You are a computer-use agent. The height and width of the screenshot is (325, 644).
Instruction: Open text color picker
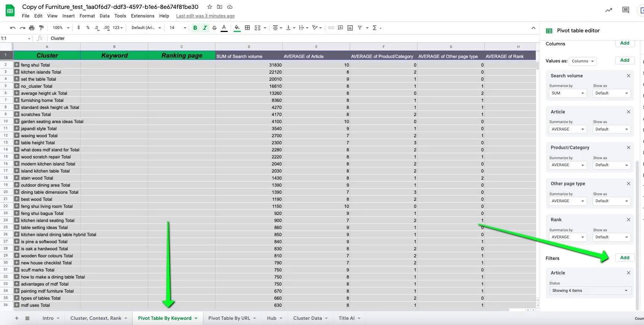pyautogui.click(x=224, y=28)
